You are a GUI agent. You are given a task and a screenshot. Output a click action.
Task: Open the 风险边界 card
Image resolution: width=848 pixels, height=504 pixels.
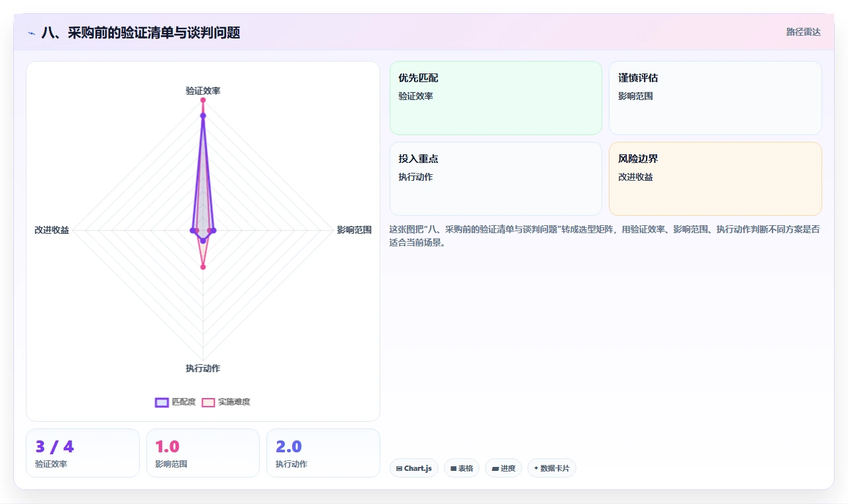click(x=715, y=179)
